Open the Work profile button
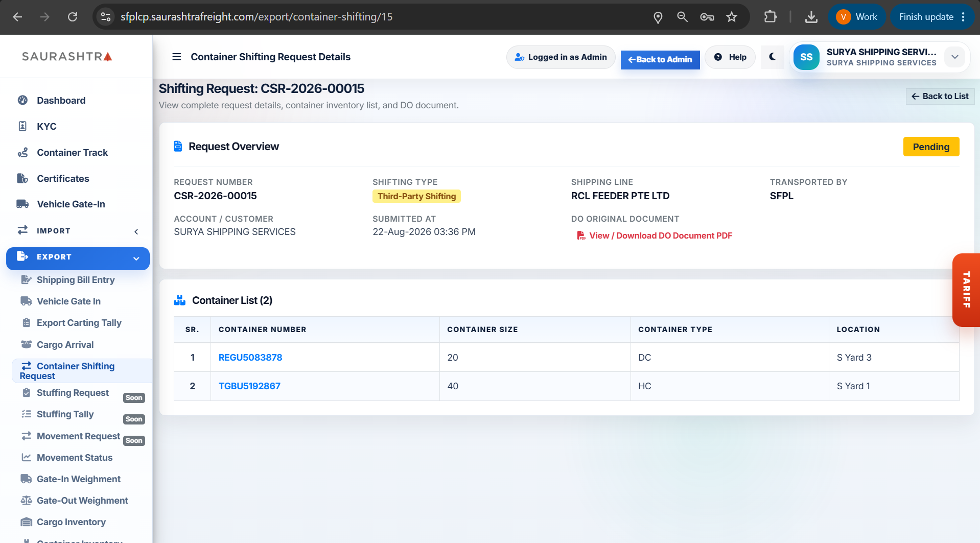The image size is (980, 543). tap(857, 17)
